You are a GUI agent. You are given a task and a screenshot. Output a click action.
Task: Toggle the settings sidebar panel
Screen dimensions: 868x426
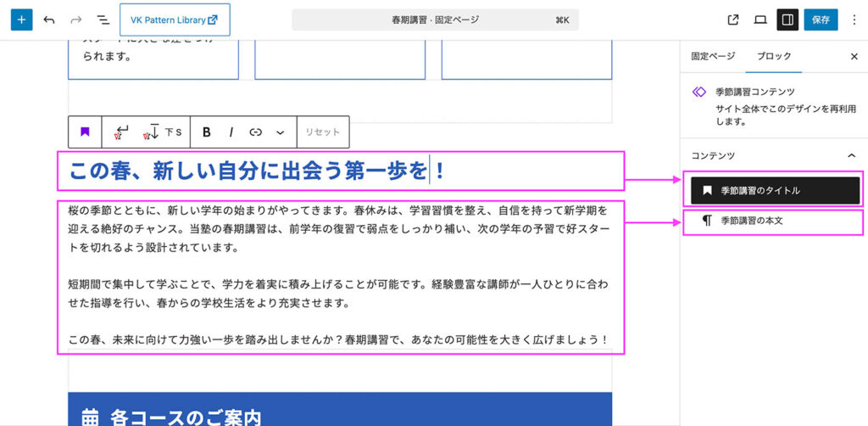pyautogui.click(x=787, y=20)
